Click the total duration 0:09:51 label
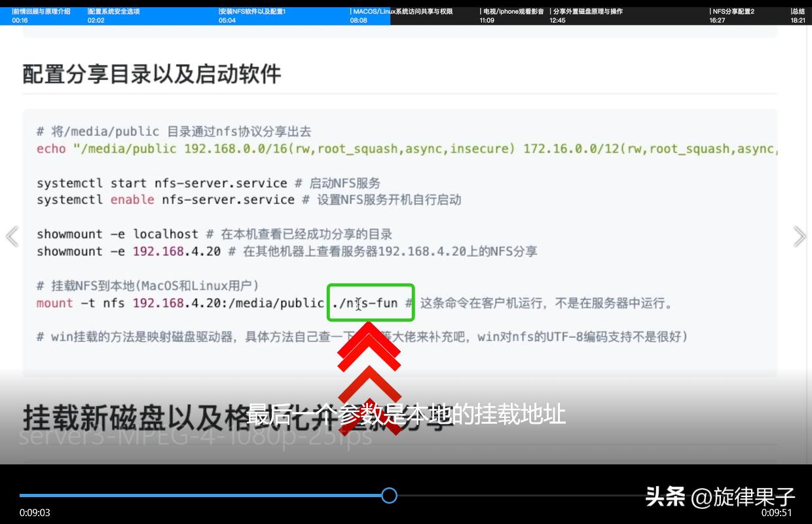 pyautogui.click(x=777, y=513)
